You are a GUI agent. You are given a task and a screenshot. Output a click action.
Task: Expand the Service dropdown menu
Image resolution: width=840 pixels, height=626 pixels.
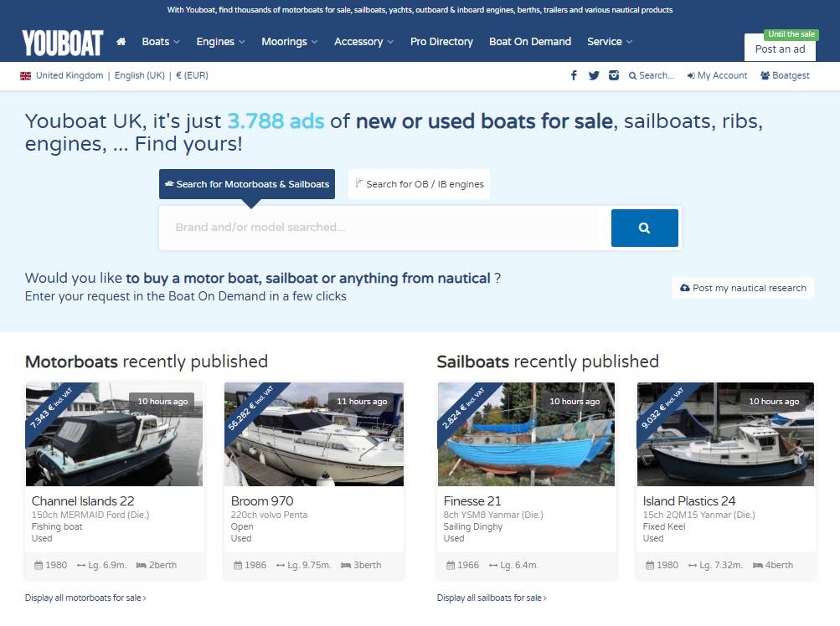tap(610, 42)
